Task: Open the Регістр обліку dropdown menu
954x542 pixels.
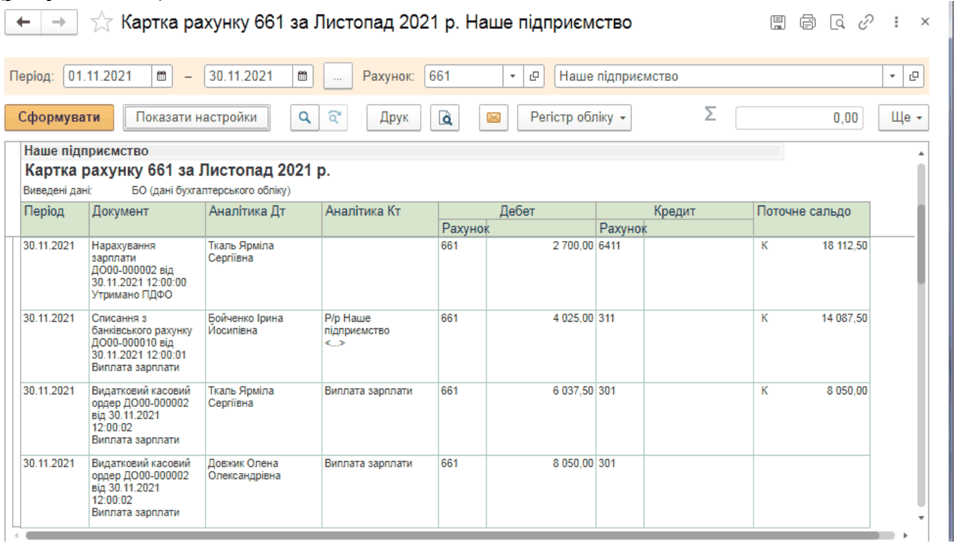Action: 574,117
